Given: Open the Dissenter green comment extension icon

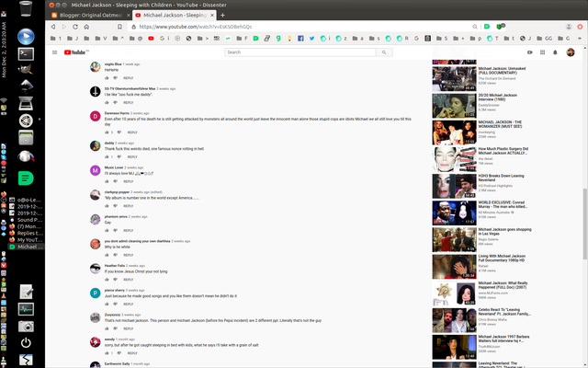Looking at the screenshot, I should click(487, 27).
